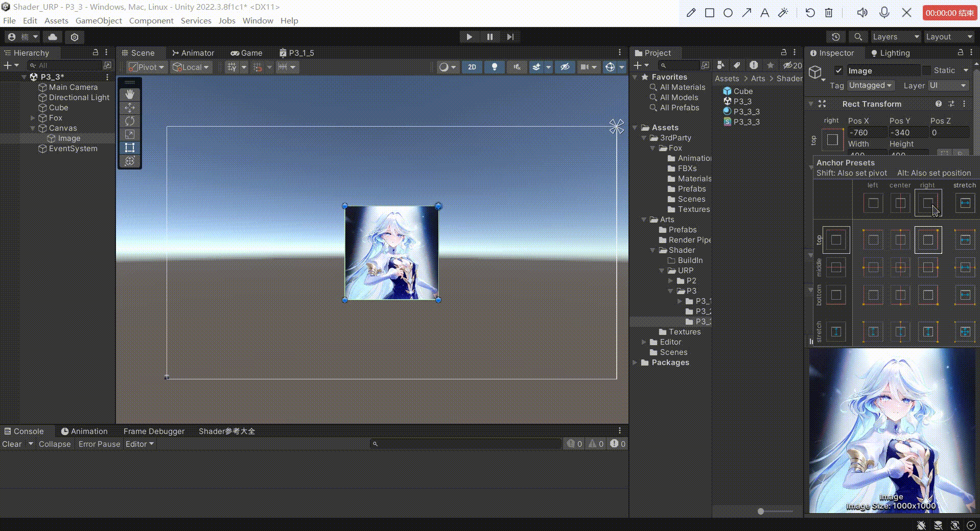Click the Pos Y input field
980x531 pixels.
pyautogui.click(x=908, y=132)
